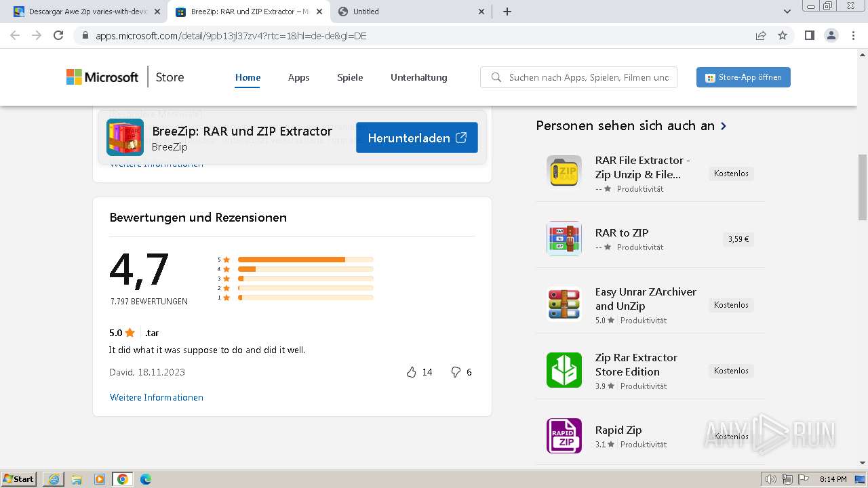Click the address bar URL
The height and width of the screenshot is (488, 868).
click(x=231, y=36)
